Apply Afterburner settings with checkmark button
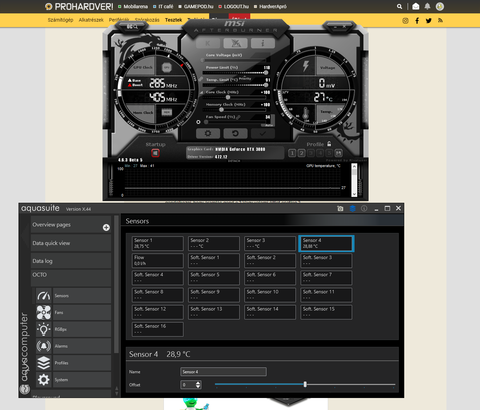 (x=263, y=133)
